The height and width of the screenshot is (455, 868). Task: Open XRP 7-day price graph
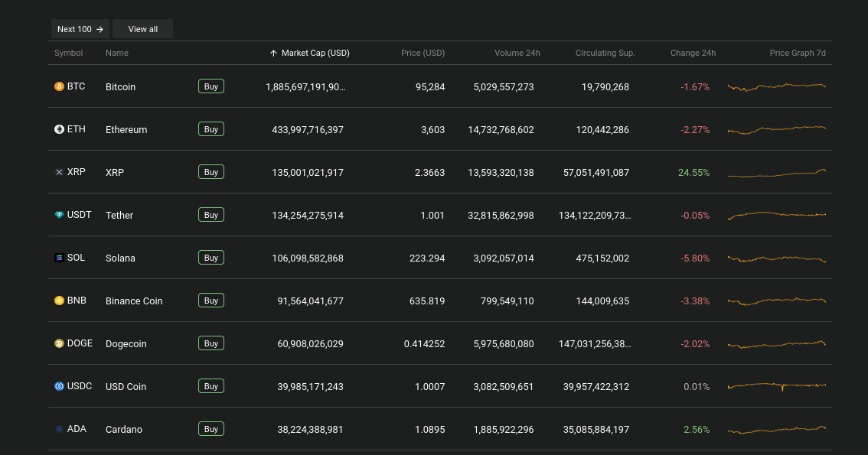[x=776, y=173]
